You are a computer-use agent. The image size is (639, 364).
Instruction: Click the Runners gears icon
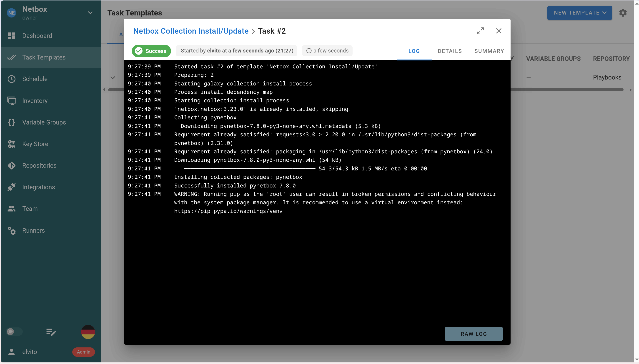click(12, 230)
